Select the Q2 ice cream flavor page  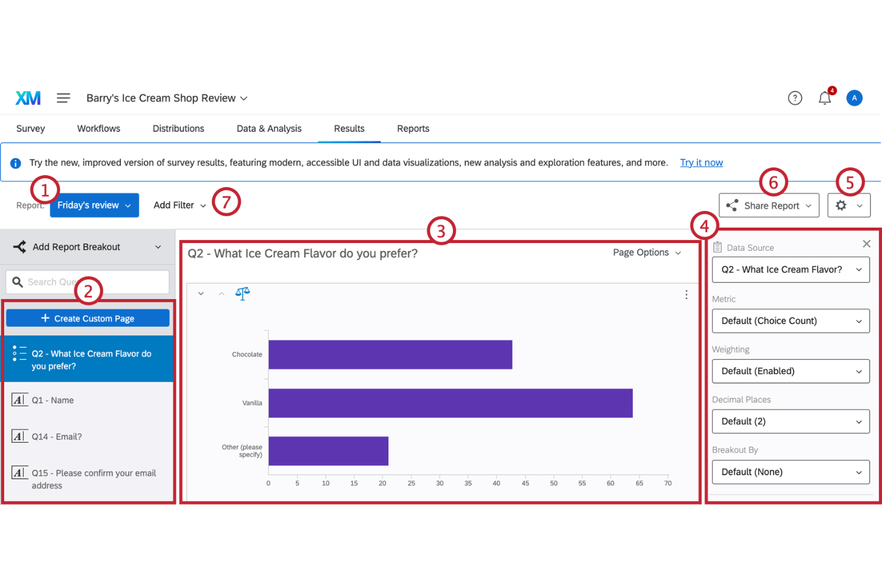tap(88, 359)
